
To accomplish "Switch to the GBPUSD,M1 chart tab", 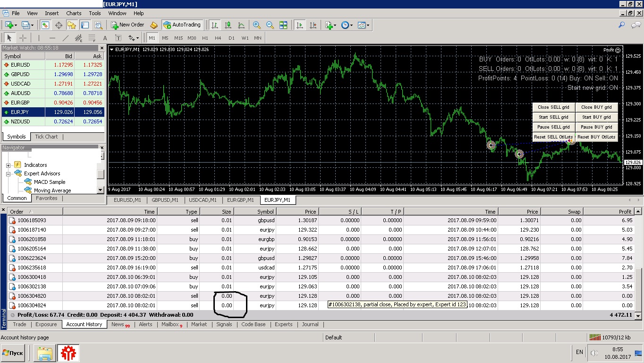I will pyautogui.click(x=166, y=200).
